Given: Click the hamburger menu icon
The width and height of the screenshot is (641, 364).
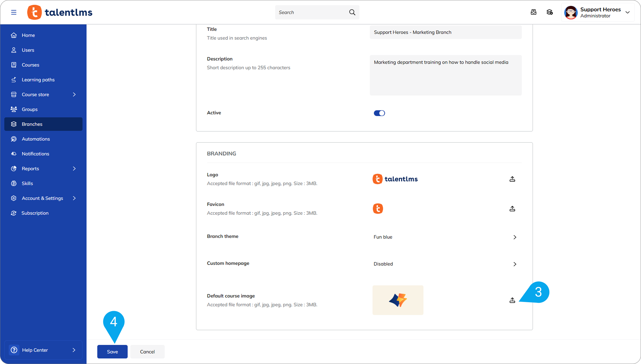Looking at the screenshot, I should tap(14, 12).
